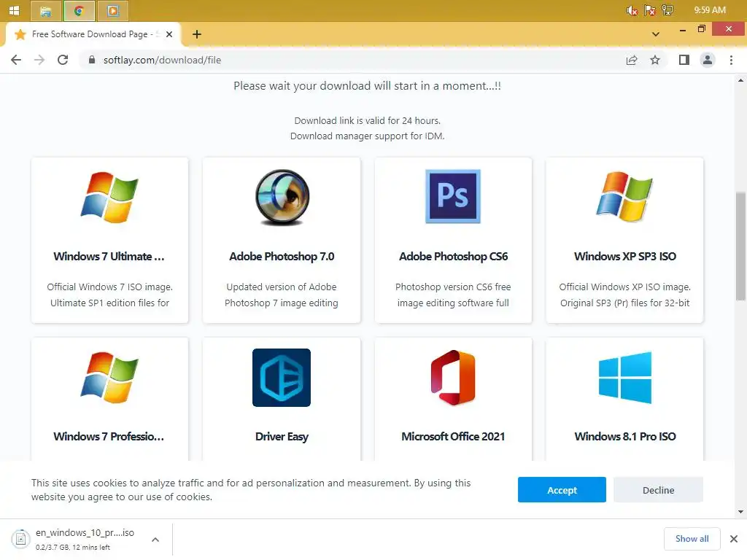Go back to the previous page
The image size is (747, 560).
pos(16,60)
